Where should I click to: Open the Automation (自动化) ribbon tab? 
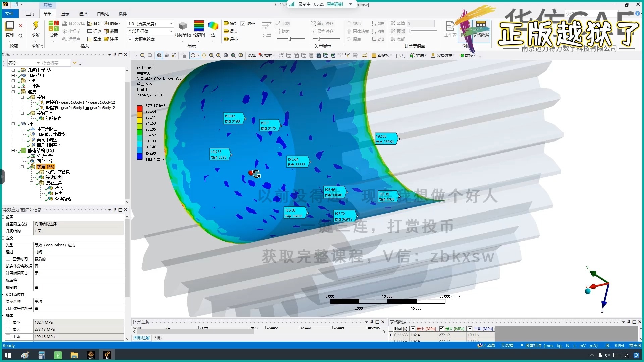(103, 14)
